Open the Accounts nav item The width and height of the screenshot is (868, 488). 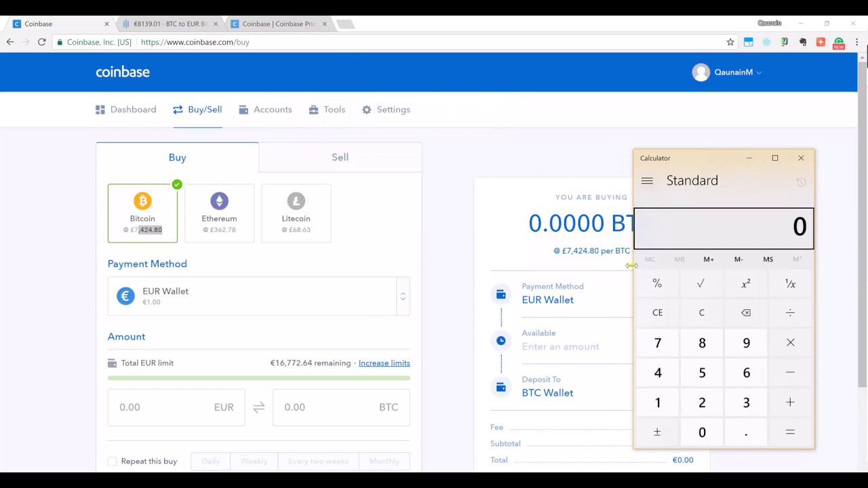click(x=265, y=109)
